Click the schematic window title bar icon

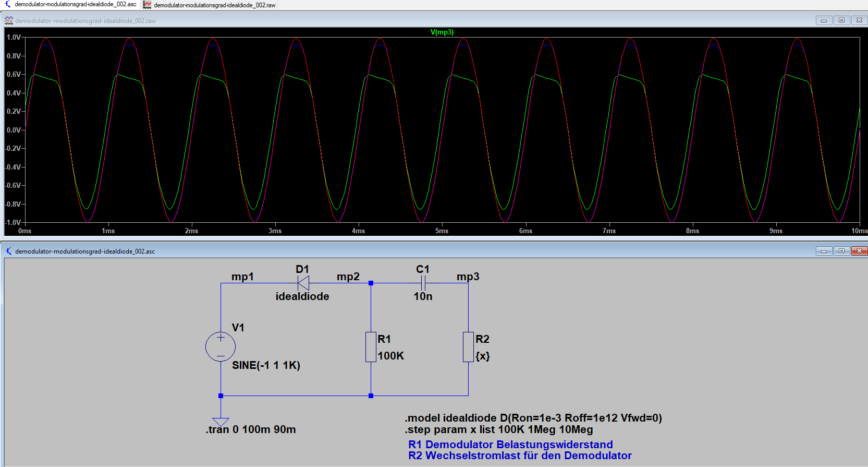(9, 252)
